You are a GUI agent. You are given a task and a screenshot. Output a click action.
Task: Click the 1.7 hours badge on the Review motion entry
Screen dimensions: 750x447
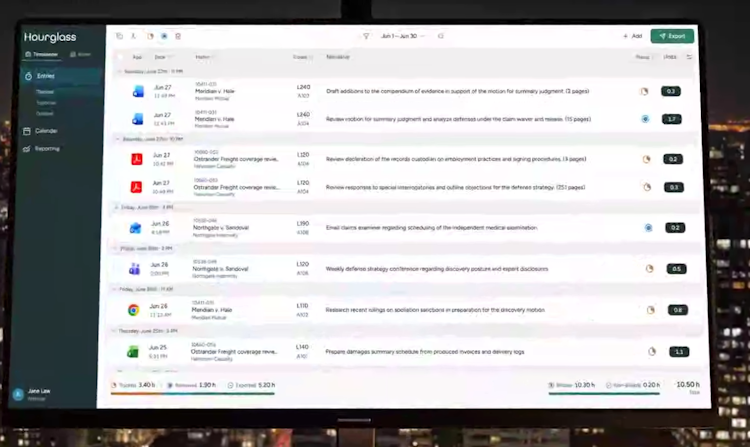tap(672, 119)
